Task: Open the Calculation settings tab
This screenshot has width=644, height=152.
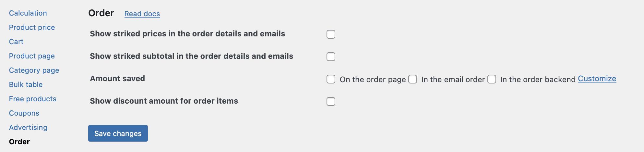Action: [28, 13]
